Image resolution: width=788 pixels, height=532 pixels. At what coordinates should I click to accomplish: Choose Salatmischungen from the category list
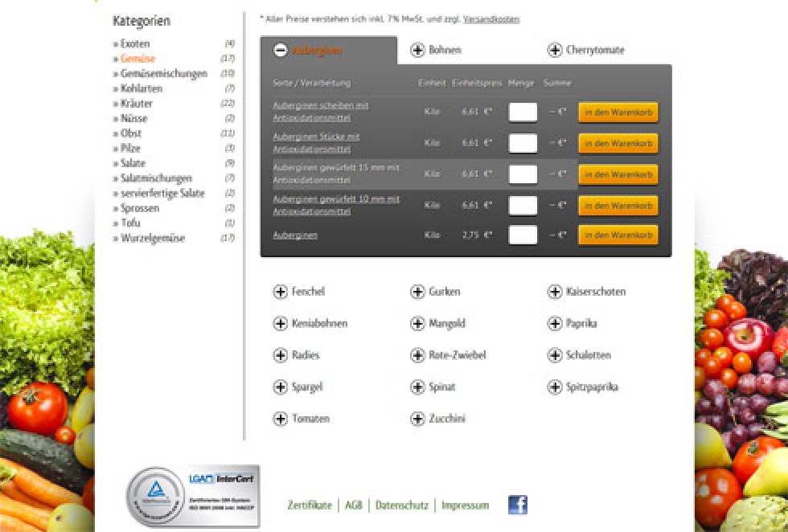156,178
